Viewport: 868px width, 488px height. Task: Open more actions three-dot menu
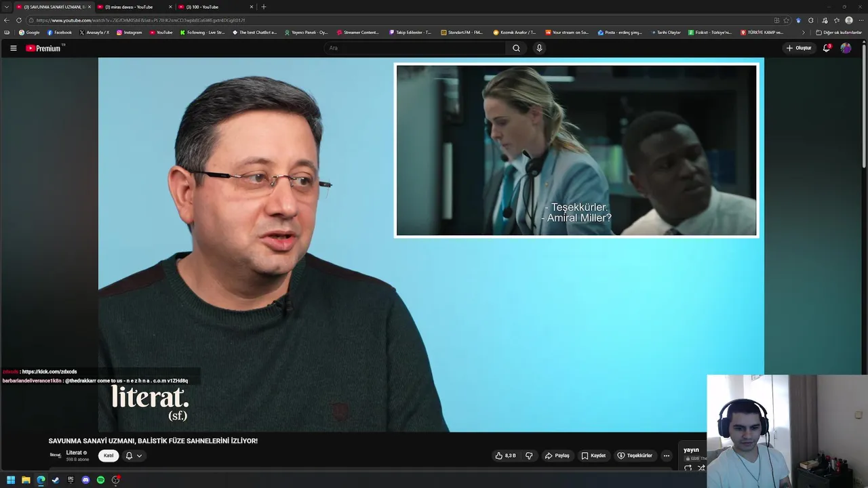coord(667,455)
